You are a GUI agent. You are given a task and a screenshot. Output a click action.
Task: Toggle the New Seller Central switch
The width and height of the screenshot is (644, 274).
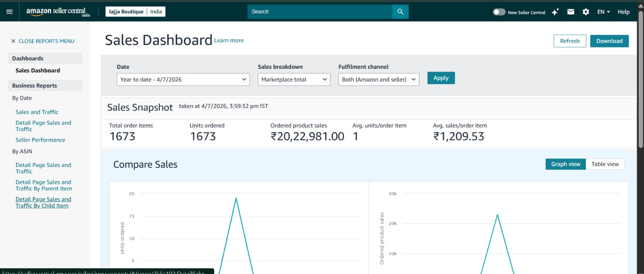499,12
